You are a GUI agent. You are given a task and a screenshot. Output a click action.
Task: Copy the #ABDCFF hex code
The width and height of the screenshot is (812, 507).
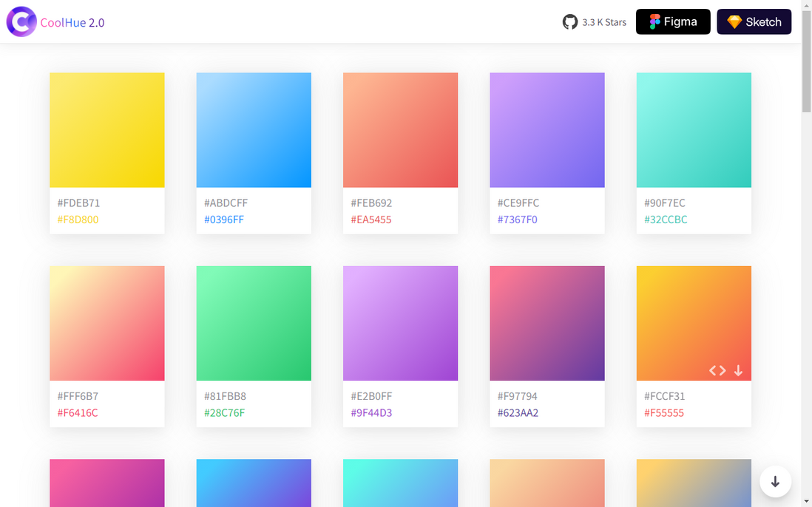coord(226,203)
